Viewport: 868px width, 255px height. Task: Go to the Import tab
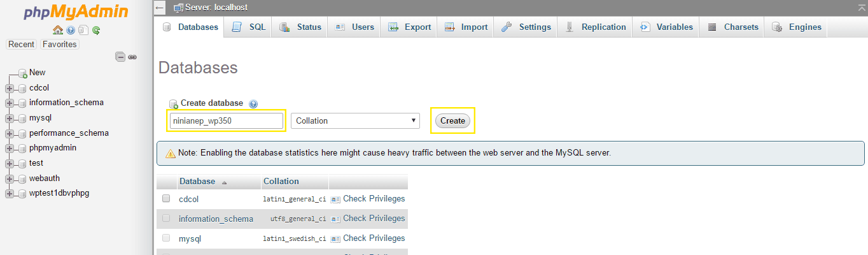pyautogui.click(x=466, y=27)
